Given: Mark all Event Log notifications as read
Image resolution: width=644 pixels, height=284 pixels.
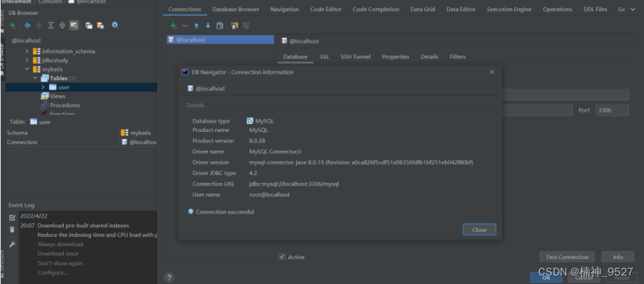Looking at the screenshot, I should (12, 218).
